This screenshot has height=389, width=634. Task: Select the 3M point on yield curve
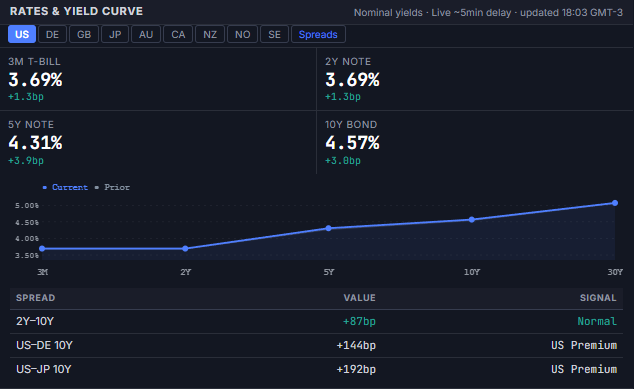point(42,249)
